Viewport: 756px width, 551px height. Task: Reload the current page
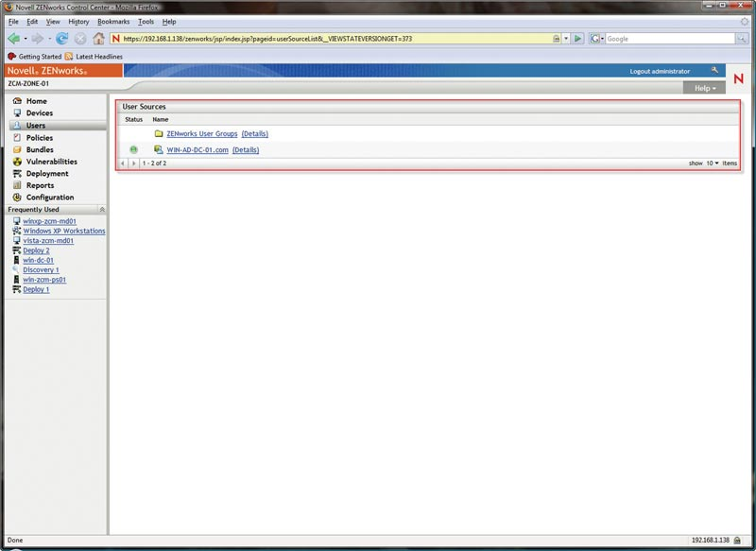click(x=61, y=39)
